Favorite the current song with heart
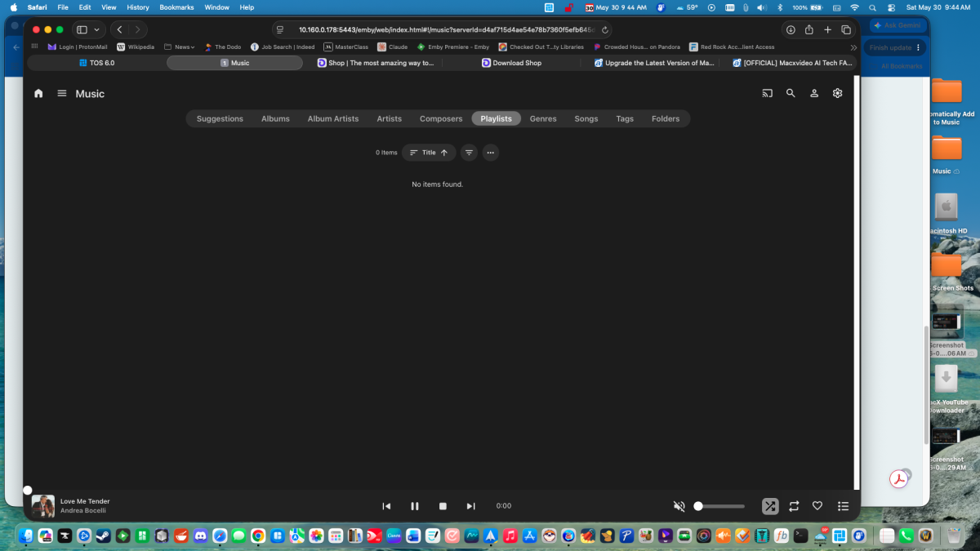The height and width of the screenshot is (551, 980). tap(817, 506)
